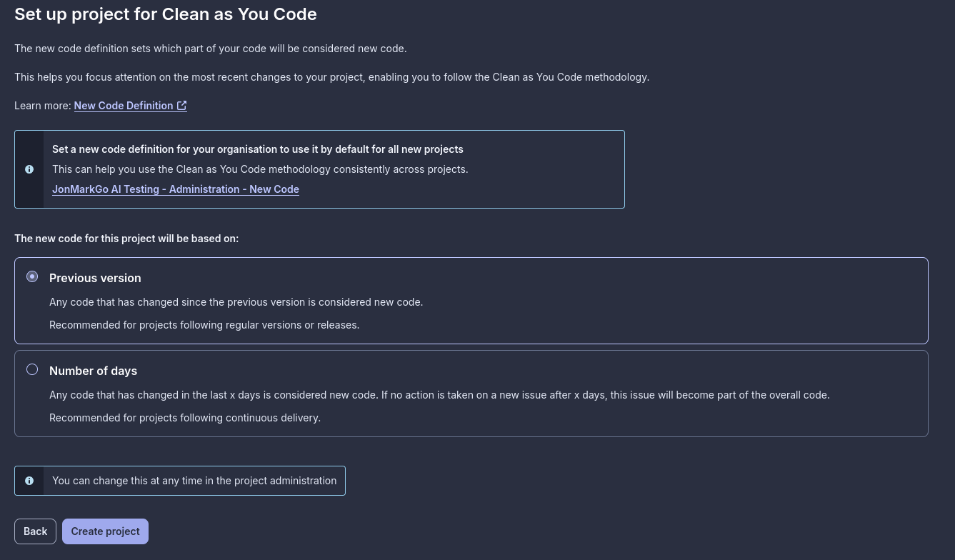Go back with the Back button
This screenshot has height=560, width=955.
35,531
